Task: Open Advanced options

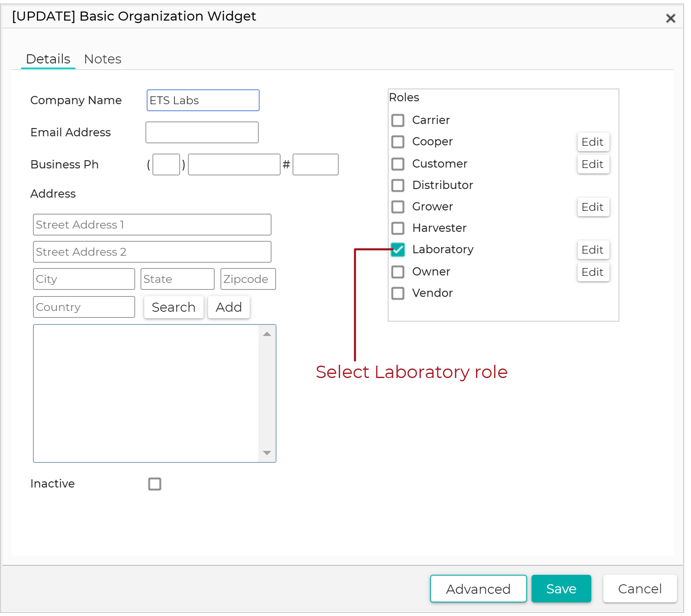Action: (x=478, y=589)
